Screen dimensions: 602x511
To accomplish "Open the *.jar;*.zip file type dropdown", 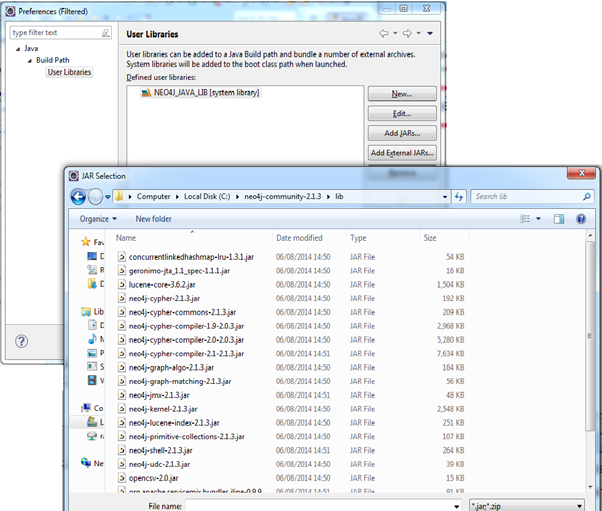I will (x=527, y=506).
